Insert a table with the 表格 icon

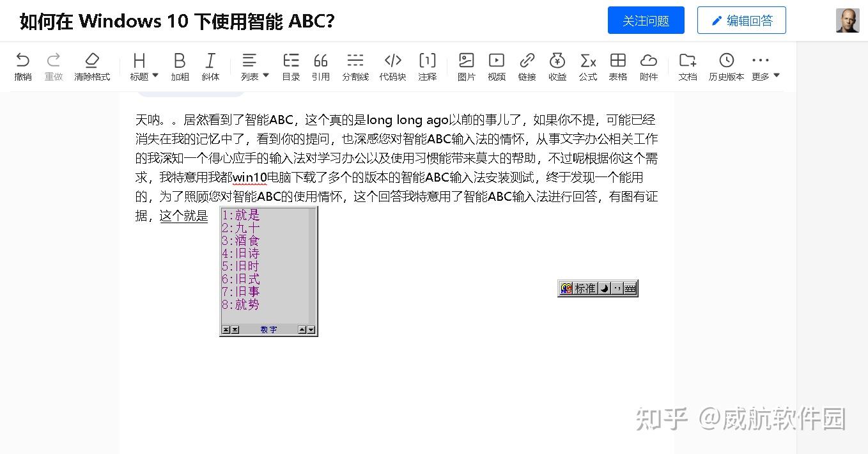click(x=617, y=67)
